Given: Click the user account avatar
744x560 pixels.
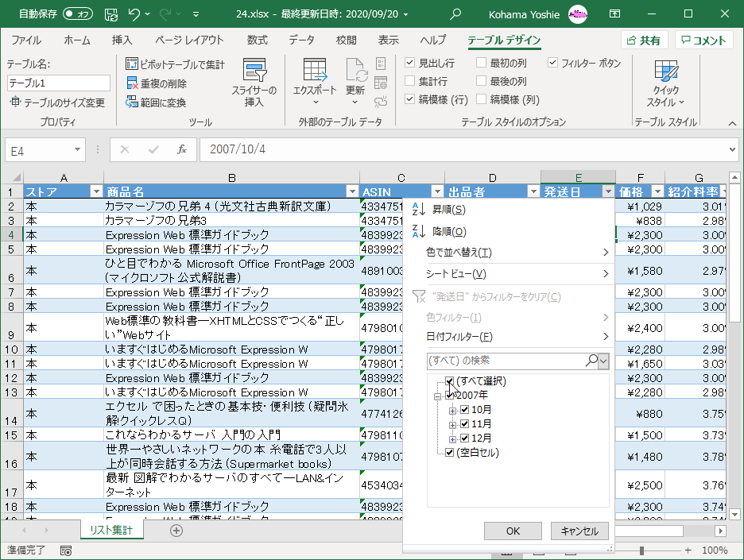Looking at the screenshot, I should (x=577, y=14).
